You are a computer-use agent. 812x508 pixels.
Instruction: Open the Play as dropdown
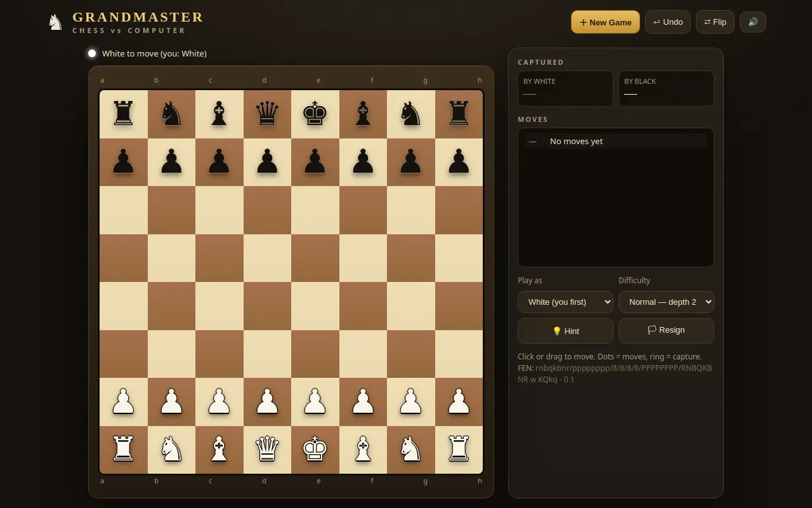[x=565, y=302]
